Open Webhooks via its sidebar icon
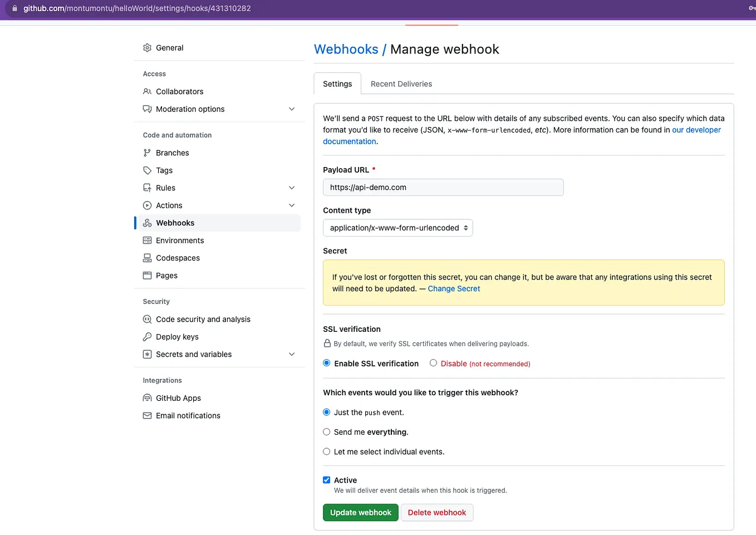Viewport: 756px width, 535px height. click(x=147, y=223)
